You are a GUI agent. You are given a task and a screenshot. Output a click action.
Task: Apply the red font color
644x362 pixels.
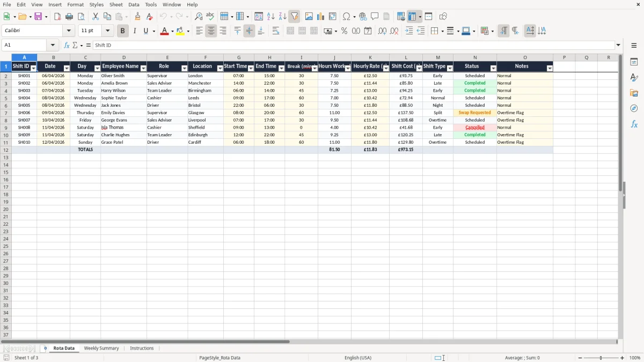coord(165,31)
